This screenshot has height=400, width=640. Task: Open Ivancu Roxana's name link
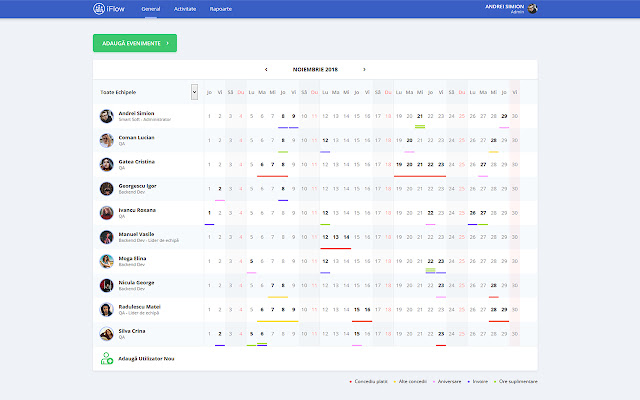click(139, 209)
